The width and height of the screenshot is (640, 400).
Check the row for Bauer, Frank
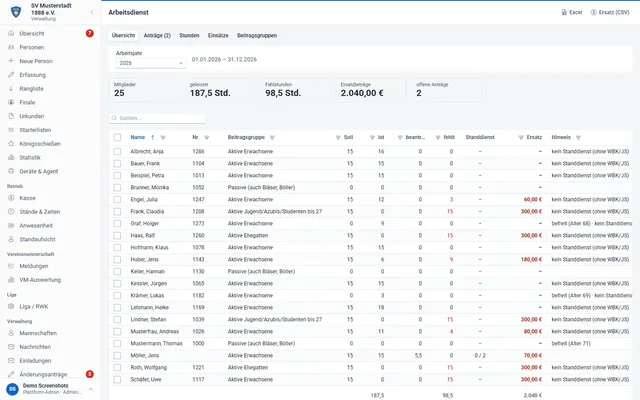(x=117, y=163)
